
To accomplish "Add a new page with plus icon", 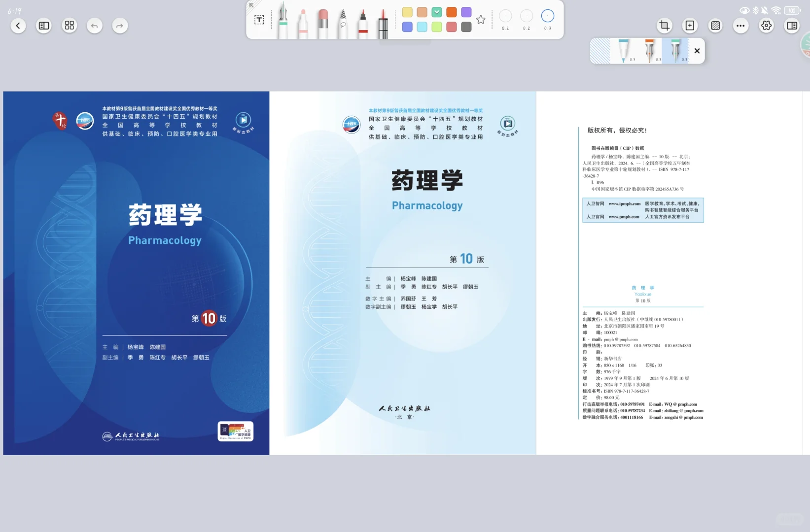I will click(x=690, y=26).
